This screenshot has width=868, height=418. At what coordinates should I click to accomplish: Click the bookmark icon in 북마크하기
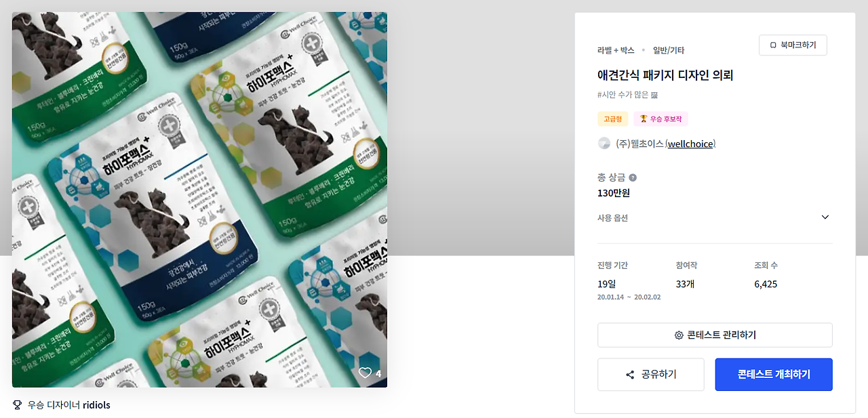773,45
